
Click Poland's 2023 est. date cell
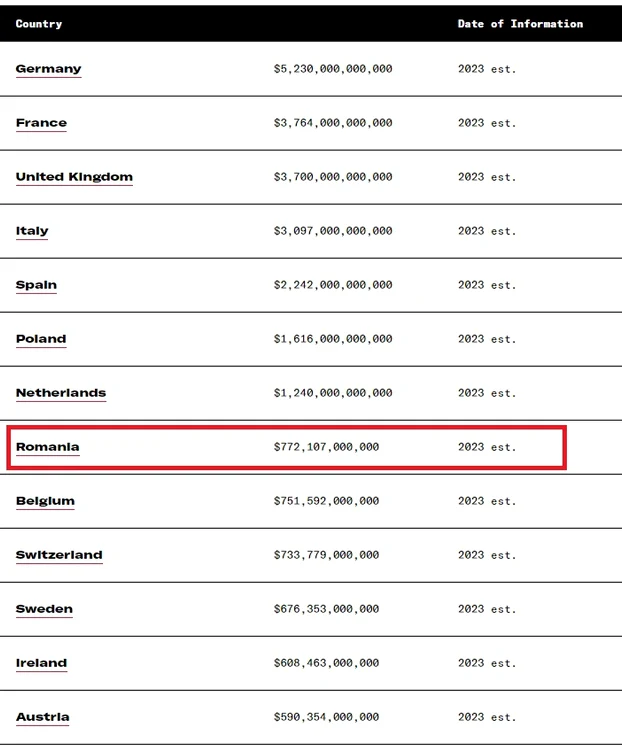pos(487,339)
